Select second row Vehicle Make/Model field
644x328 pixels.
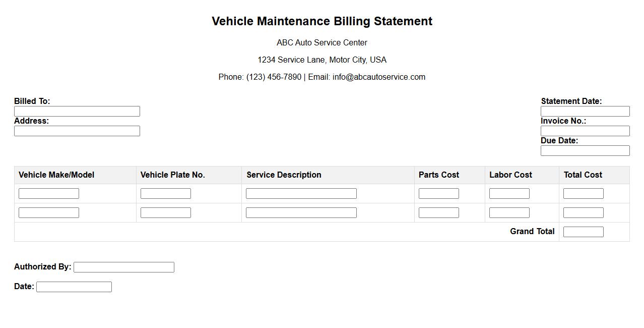[49, 213]
